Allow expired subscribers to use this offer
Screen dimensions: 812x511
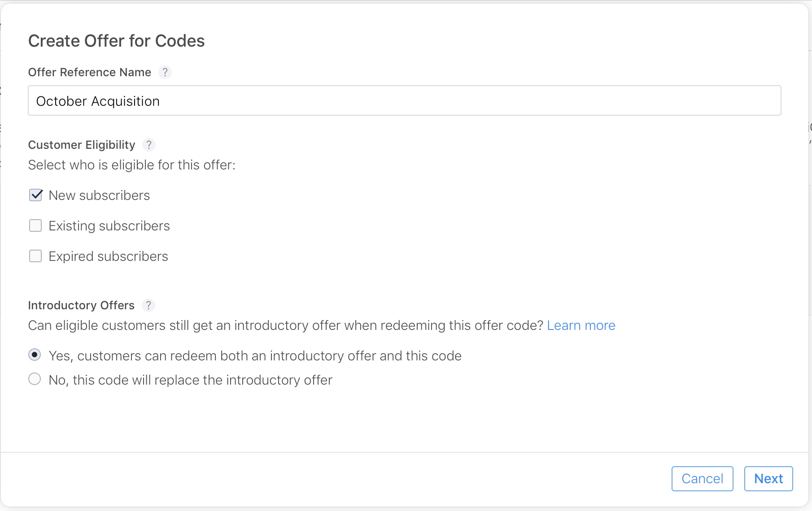pos(35,256)
